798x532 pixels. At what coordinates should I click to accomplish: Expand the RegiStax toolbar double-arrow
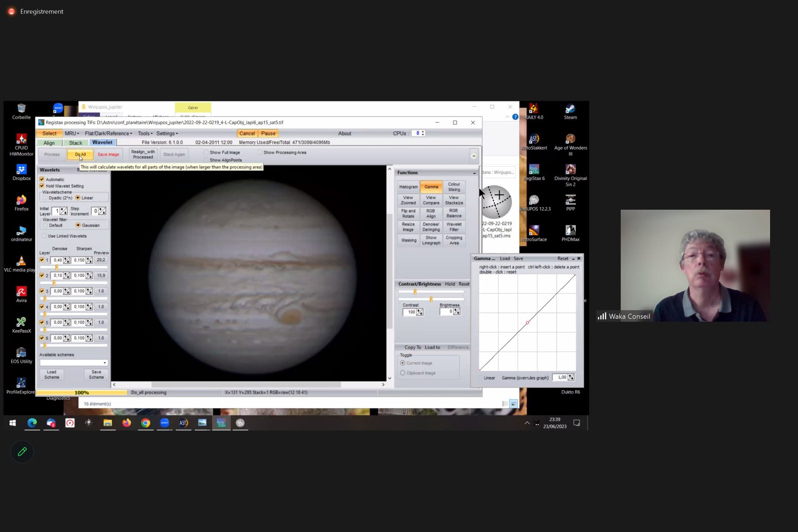[x=473, y=156]
